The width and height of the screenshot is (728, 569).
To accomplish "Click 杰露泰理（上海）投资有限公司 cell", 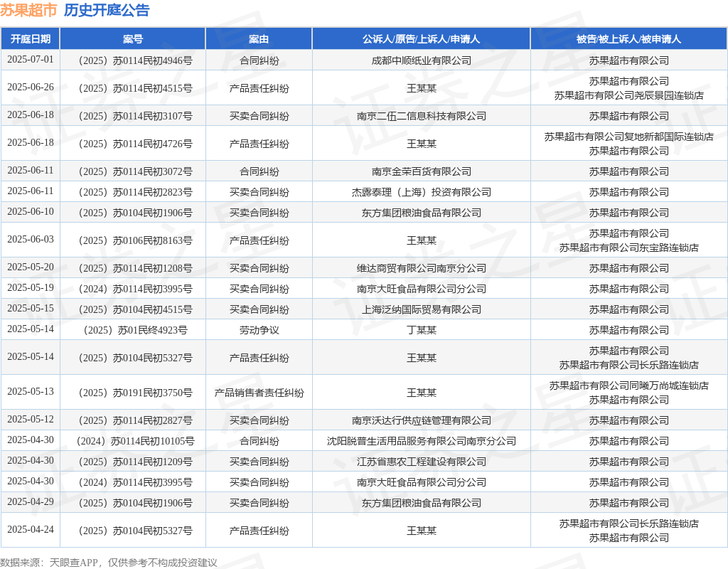I will pyautogui.click(x=421, y=192).
